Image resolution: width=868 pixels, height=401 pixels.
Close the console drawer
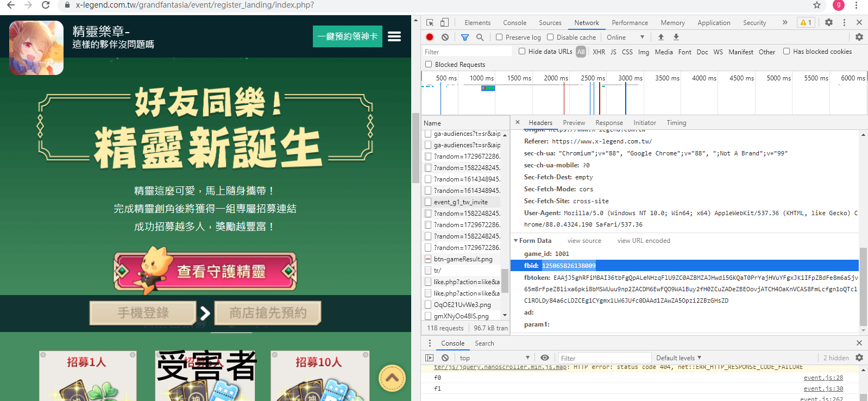(859, 343)
